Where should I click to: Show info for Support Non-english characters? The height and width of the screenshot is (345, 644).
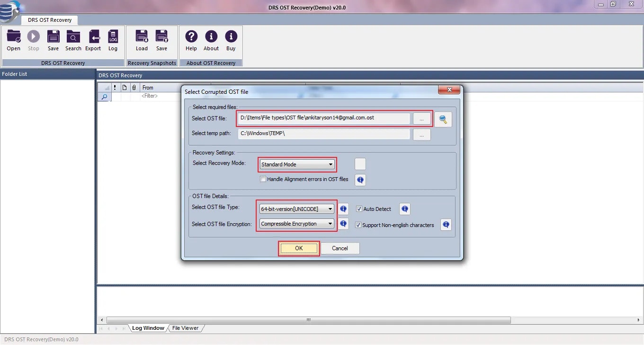point(446,225)
